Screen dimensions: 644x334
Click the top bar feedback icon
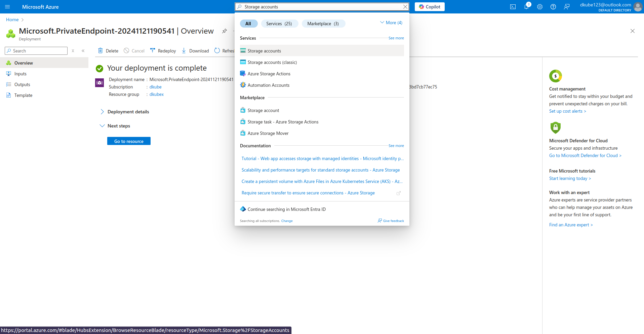pyautogui.click(x=567, y=7)
